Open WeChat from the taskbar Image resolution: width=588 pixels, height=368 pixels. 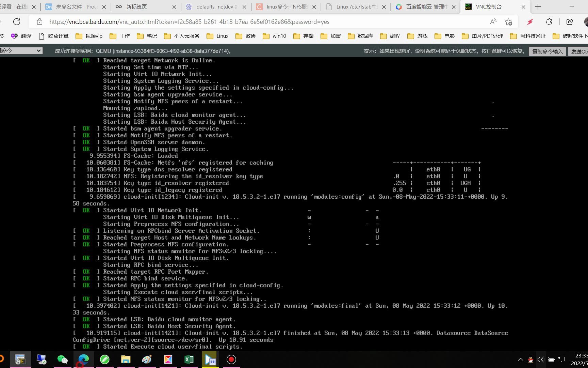[x=63, y=359]
